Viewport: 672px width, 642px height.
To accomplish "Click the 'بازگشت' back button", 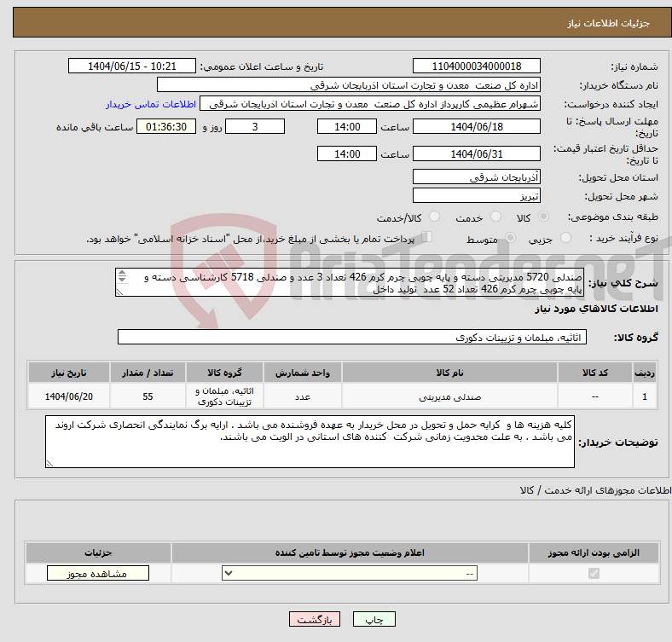I will [315, 620].
